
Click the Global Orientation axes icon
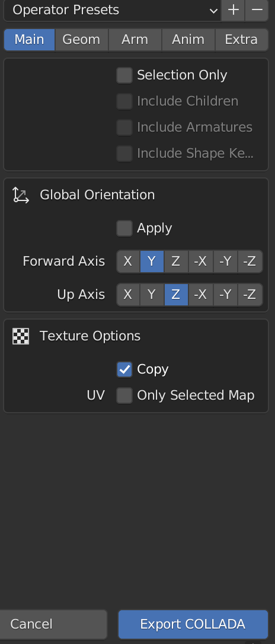point(21,195)
